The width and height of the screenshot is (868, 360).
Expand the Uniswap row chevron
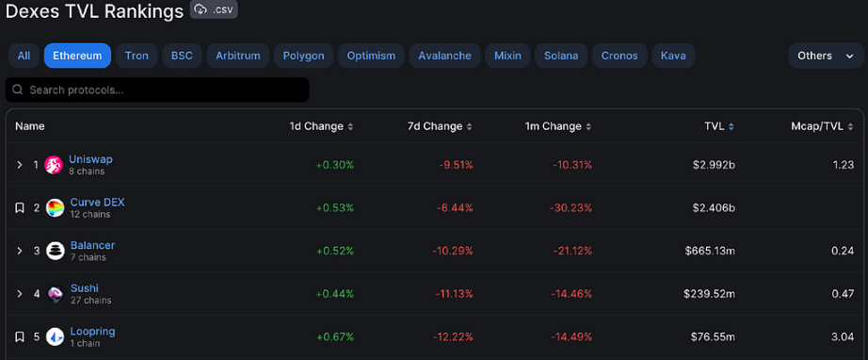tap(20, 165)
